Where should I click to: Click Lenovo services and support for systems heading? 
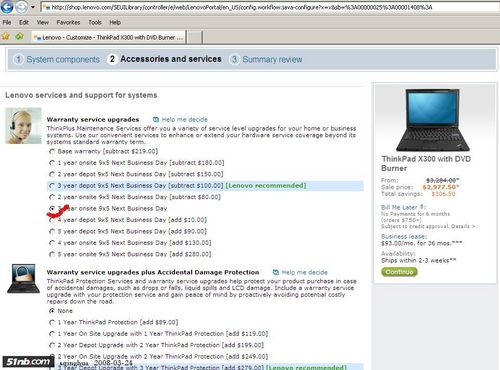(x=81, y=95)
